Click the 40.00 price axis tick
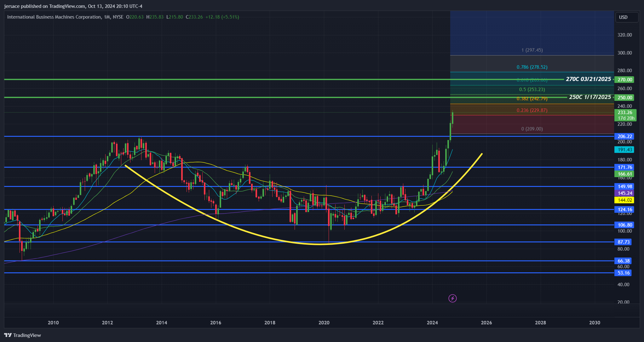The width and height of the screenshot is (644, 342). click(623, 284)
